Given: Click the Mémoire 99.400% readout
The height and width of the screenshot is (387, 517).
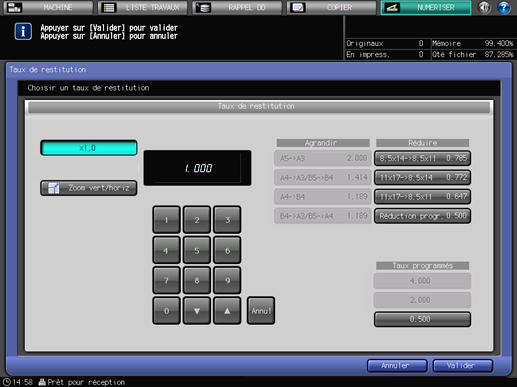Looking at the screenshot, I should coord(473,43).
